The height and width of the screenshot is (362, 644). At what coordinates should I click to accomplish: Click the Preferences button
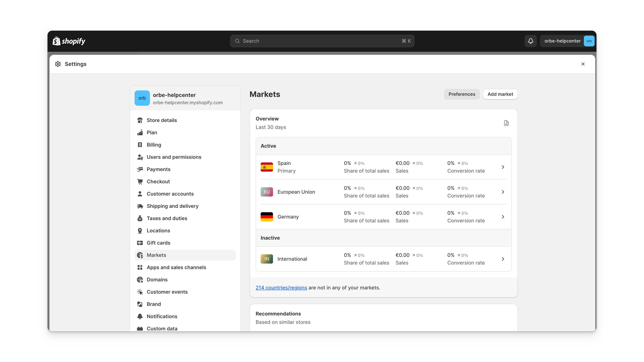[x=462, y=94]
